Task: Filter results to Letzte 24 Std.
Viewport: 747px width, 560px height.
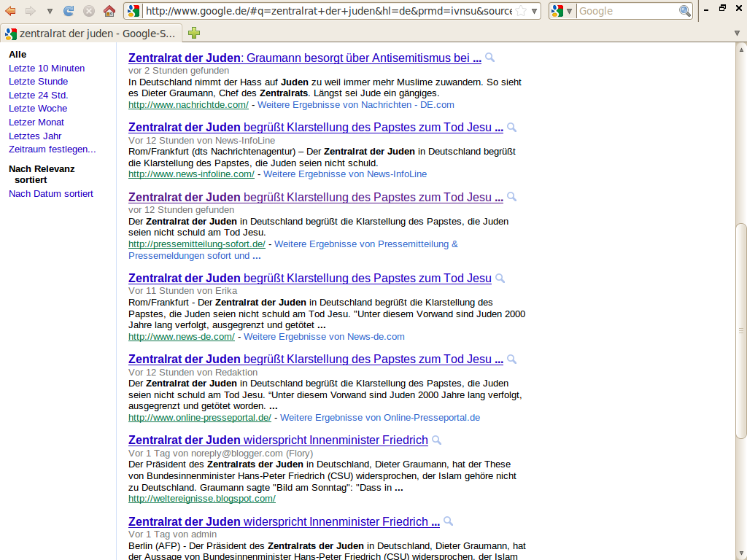Action: point(38,96)
